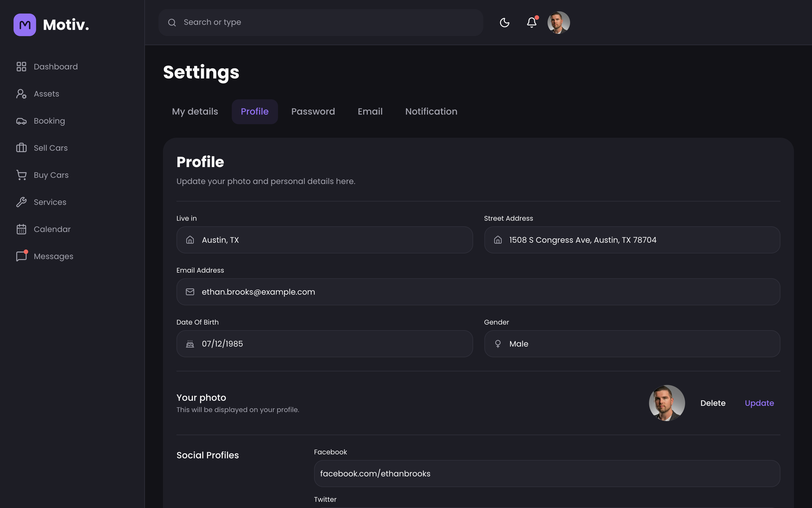Viewport: 812px width, 508px height.
Task: Delete the profile photo
Action: 713,403
